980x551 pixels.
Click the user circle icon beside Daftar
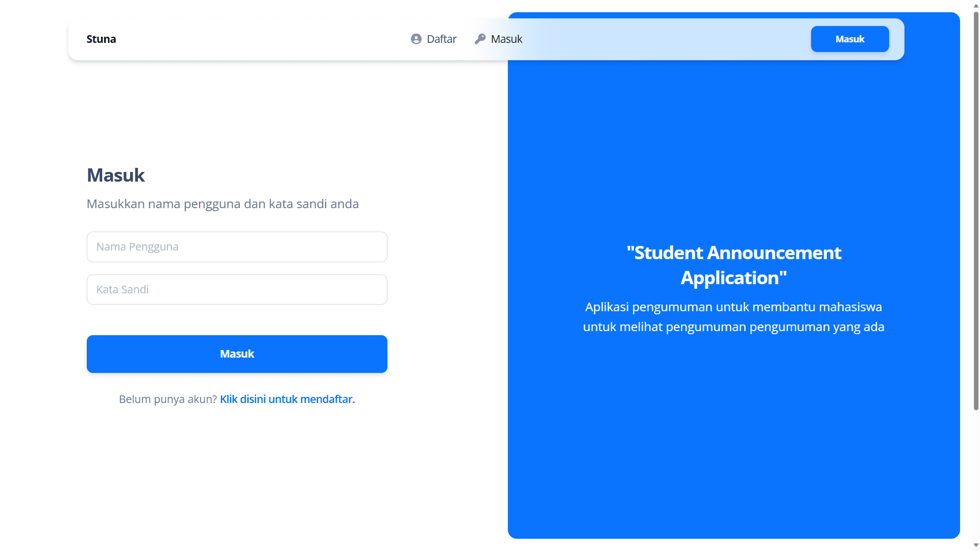(416, 39)
